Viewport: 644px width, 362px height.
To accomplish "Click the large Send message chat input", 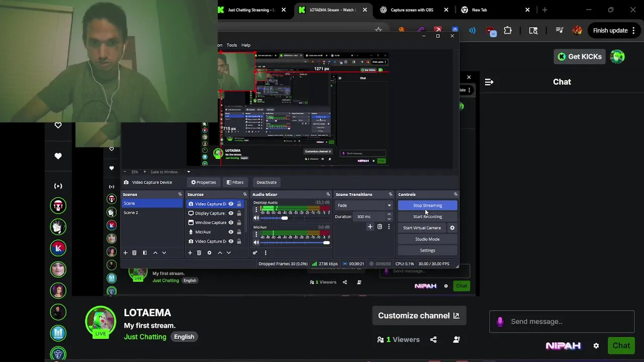I will [x=562, y=322].
